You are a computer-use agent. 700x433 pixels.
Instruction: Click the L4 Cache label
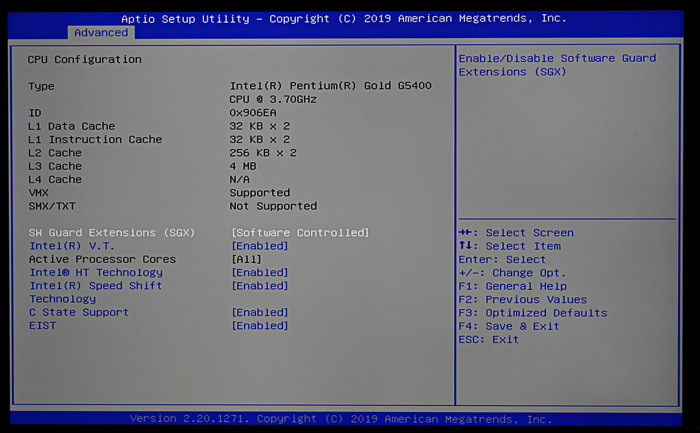tap(54, 179)
